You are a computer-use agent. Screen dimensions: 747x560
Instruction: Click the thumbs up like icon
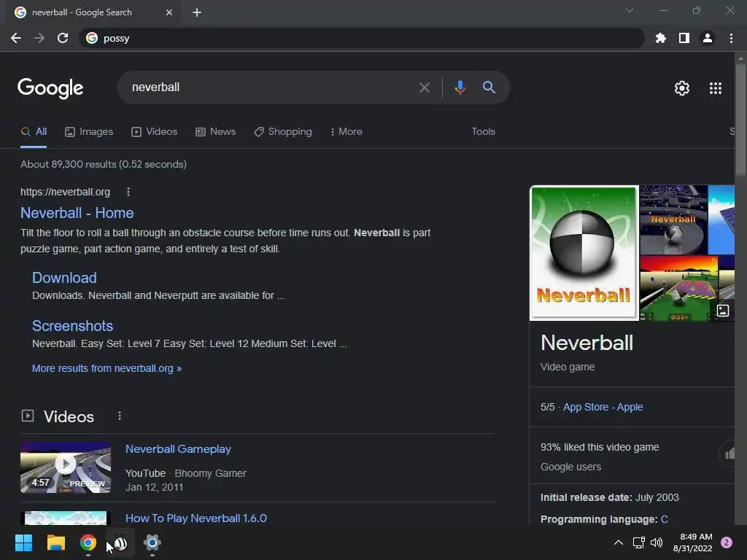pos(729,454)
